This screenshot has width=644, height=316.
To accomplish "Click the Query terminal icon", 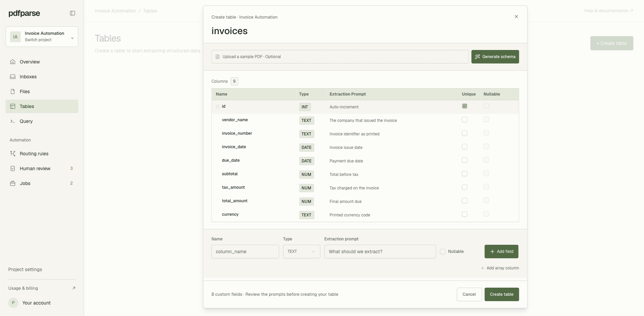I will (13, 121).
